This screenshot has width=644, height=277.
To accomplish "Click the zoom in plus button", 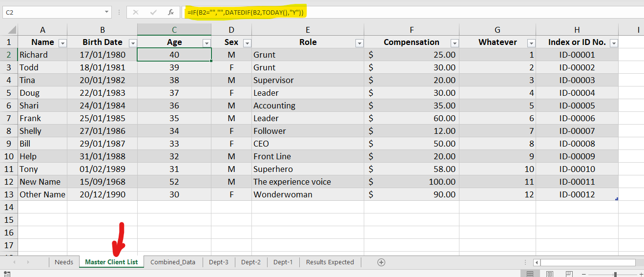I will [641, 275].
